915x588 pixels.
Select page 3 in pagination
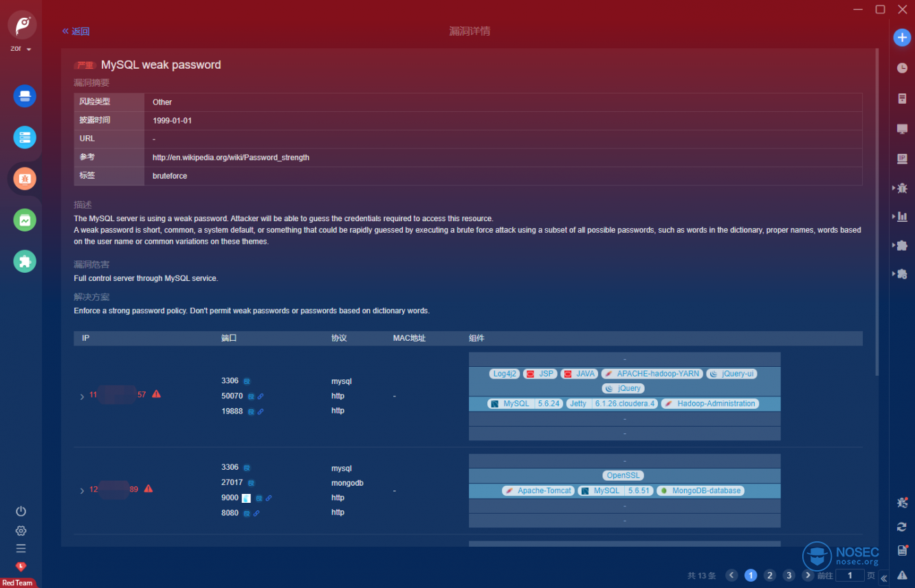789,575
